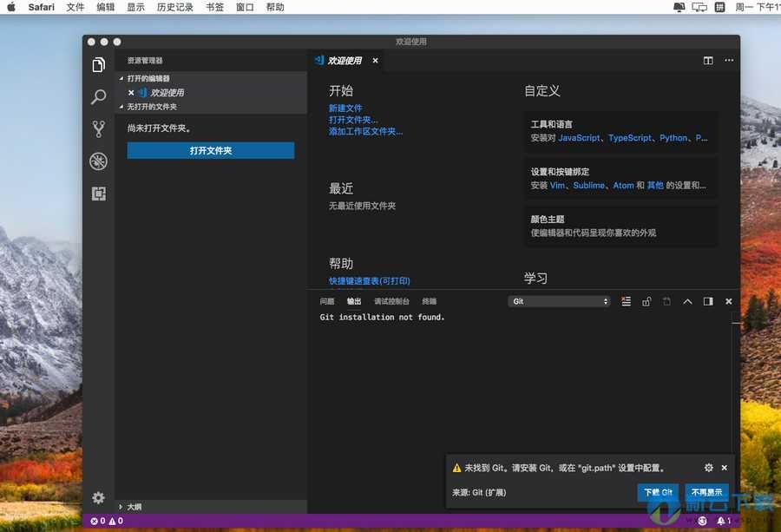
Task: Open the Git output channel dropdown
Action: click(x=560, y=301)
